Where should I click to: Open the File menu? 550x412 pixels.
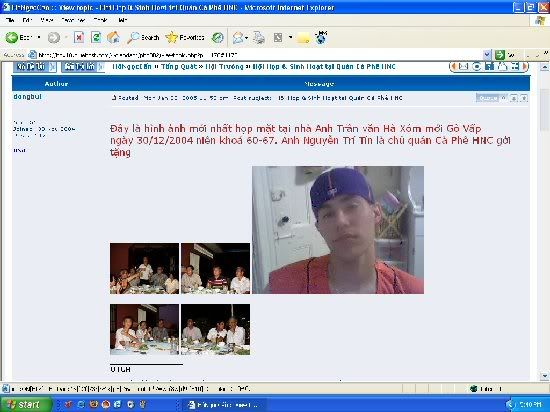(x=10, y=20)
